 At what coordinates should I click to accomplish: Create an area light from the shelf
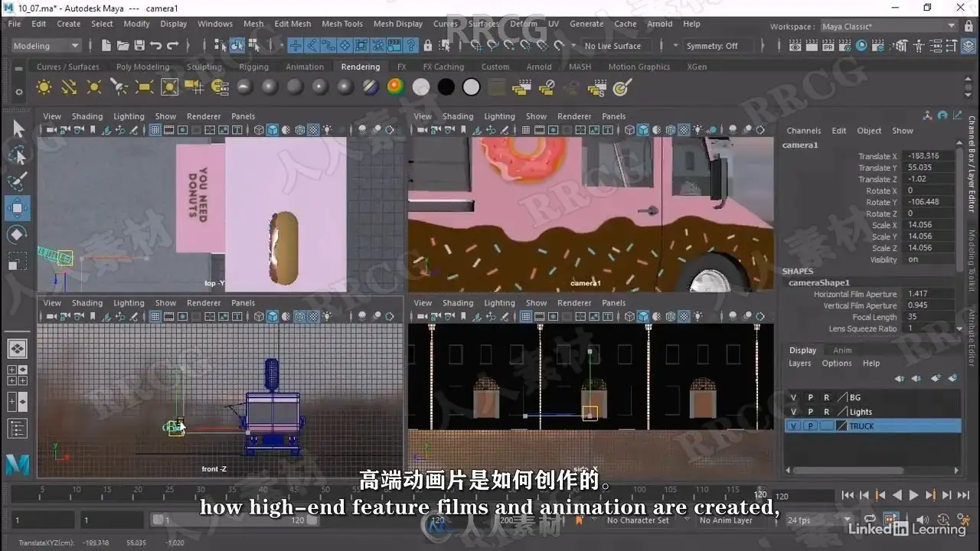[x=145, y=87]
